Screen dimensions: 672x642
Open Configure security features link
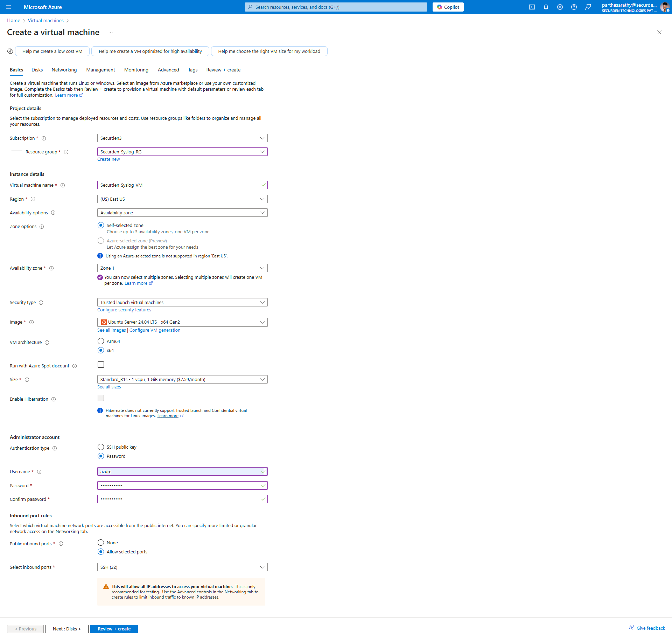click(x=124, y=310)
